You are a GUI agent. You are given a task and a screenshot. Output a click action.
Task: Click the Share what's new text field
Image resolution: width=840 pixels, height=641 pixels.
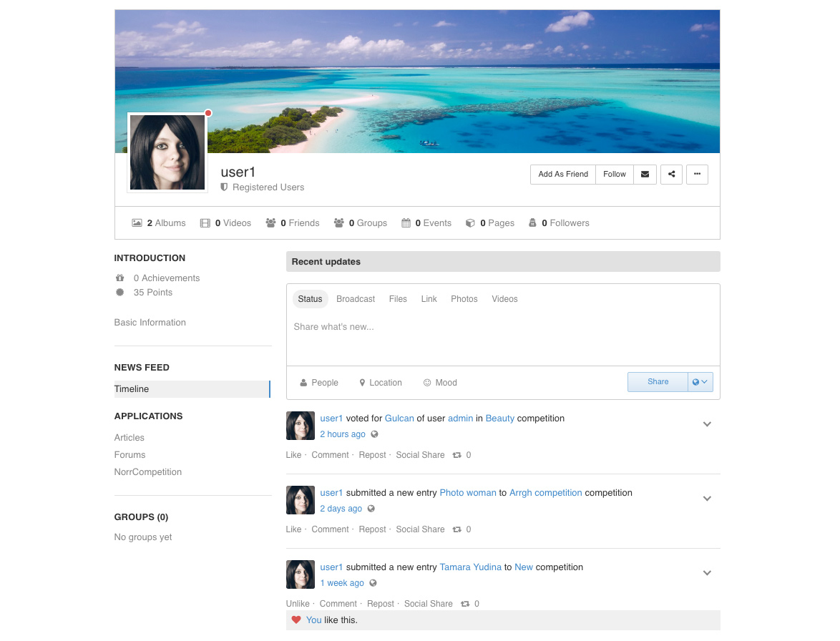501,328
